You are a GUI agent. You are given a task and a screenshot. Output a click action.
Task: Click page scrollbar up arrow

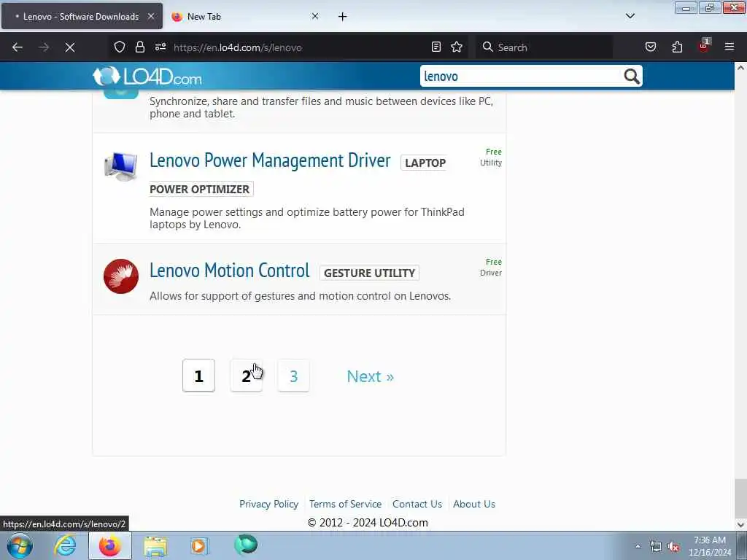pyautogui.click(x=740, y=68)
